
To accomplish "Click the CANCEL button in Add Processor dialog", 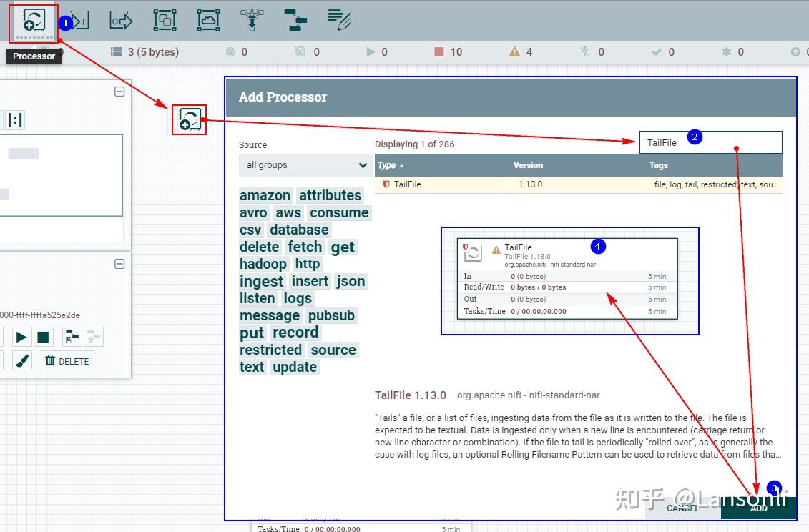I will [682, 508].
